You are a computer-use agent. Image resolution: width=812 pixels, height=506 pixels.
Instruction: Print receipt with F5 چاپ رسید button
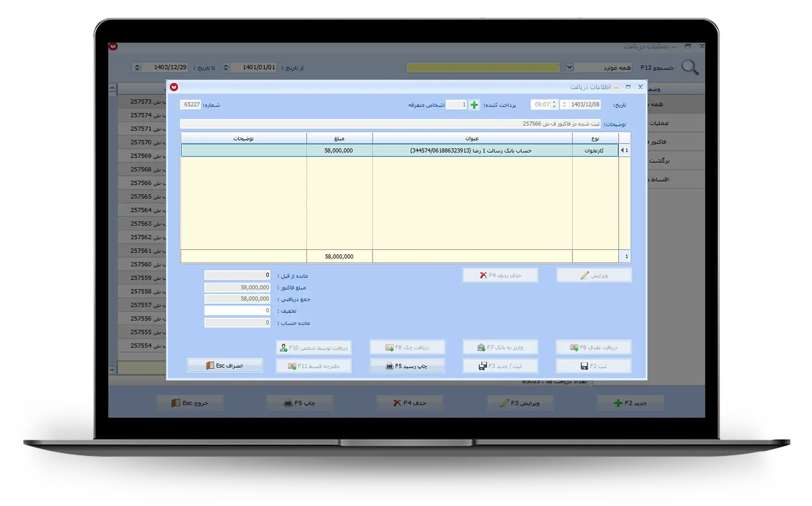[x=407, y=366]
